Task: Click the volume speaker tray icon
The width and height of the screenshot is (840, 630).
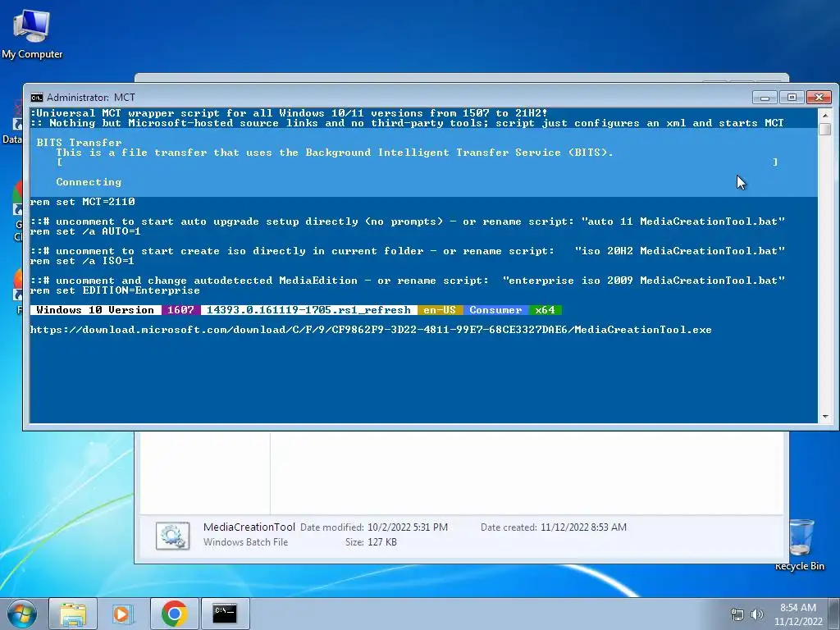Action: pyautogui.click(x=757, y=614)
